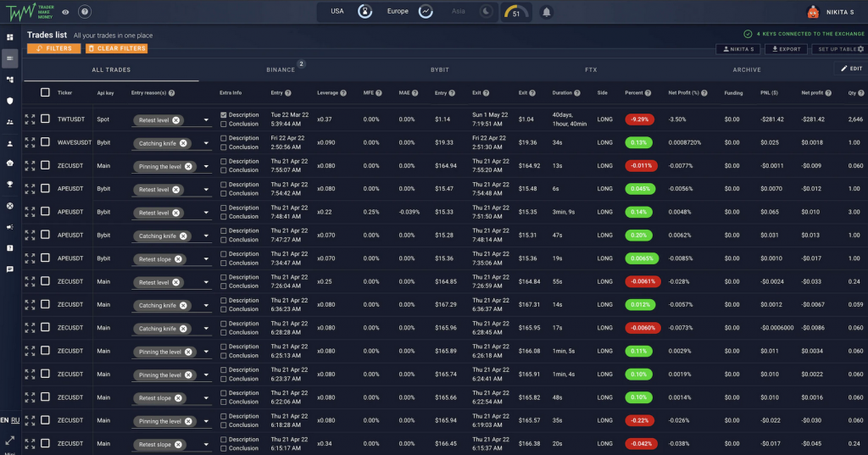Open the shield icon in sidebar
This screenshot has width=868, height=455.
tap(10, 100)
